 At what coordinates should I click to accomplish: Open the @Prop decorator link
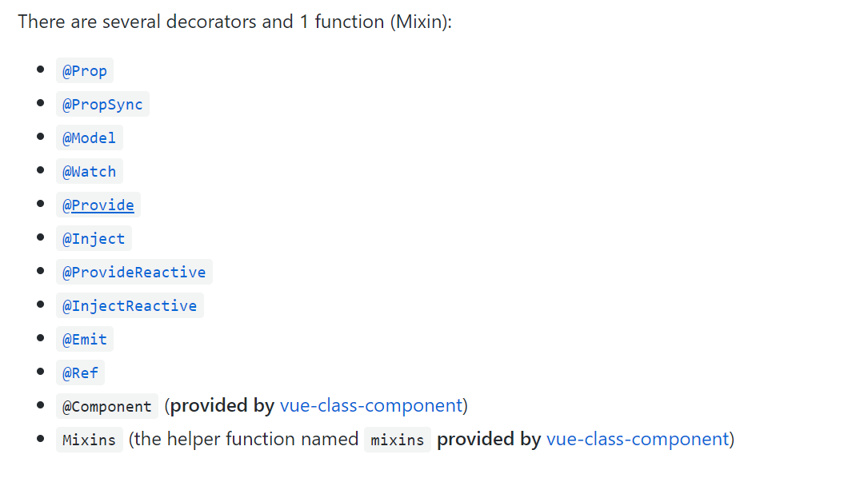[85, 71]
